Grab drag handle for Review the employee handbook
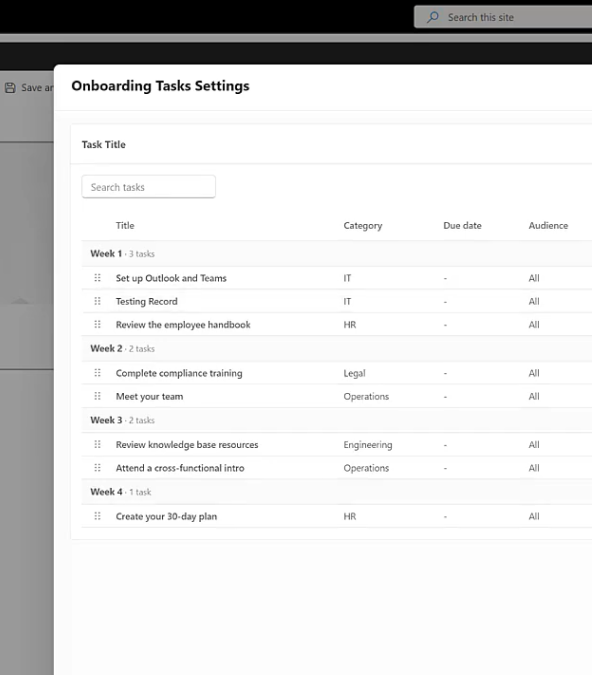The image size is (592, 675). pos(97,325)
